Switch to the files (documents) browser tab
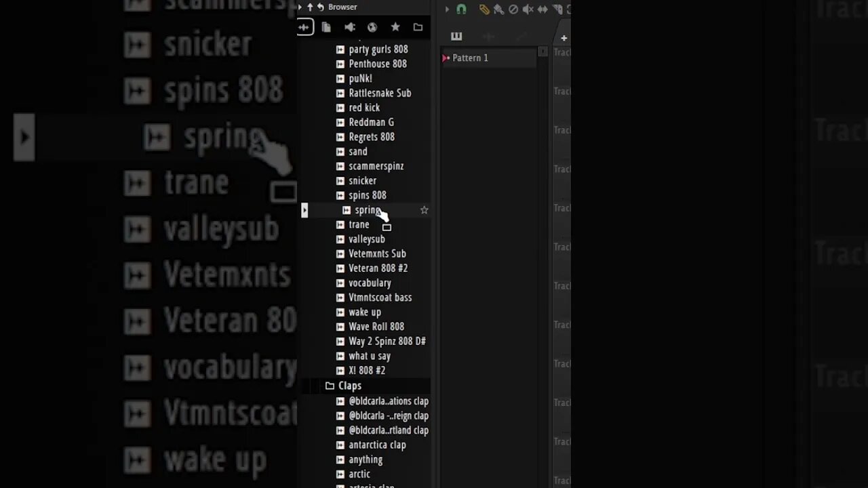This screenshot has width=868, height=488. coord(326,27)
